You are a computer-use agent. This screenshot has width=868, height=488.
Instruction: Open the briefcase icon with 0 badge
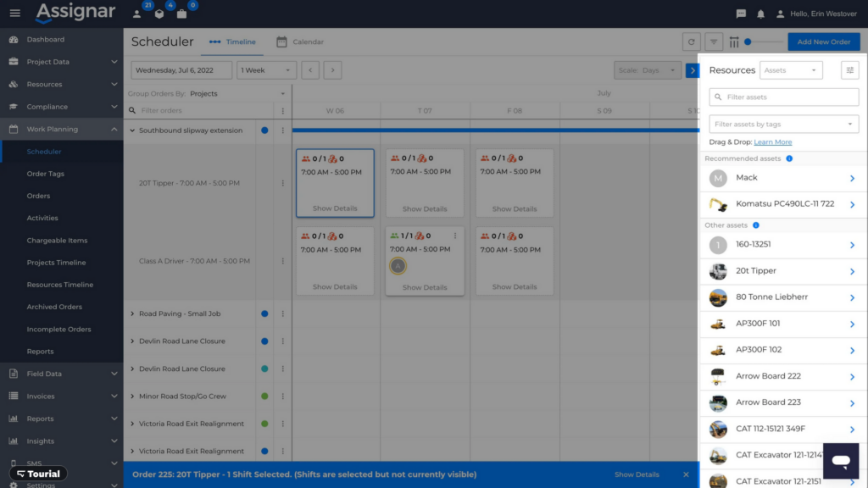coord(181,14)
